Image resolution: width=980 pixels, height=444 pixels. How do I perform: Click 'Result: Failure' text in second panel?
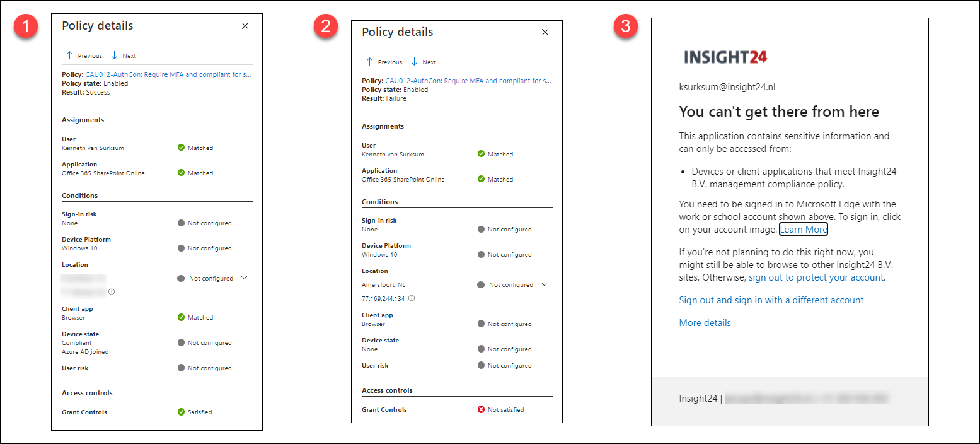[x=384, y=98]
